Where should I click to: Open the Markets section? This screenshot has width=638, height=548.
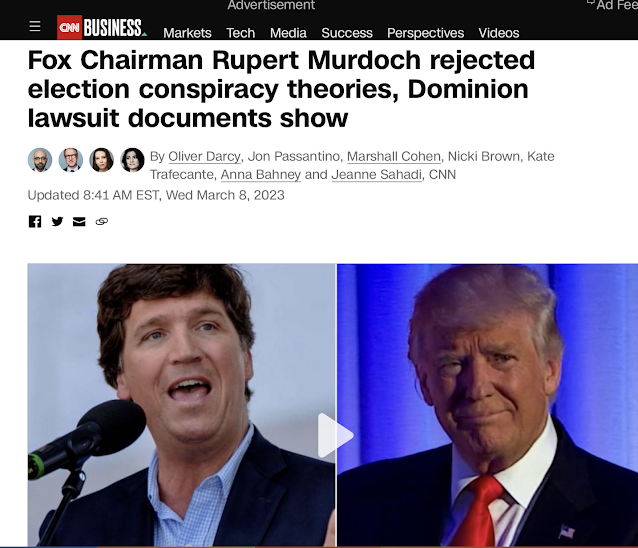(x=187, y=33)
